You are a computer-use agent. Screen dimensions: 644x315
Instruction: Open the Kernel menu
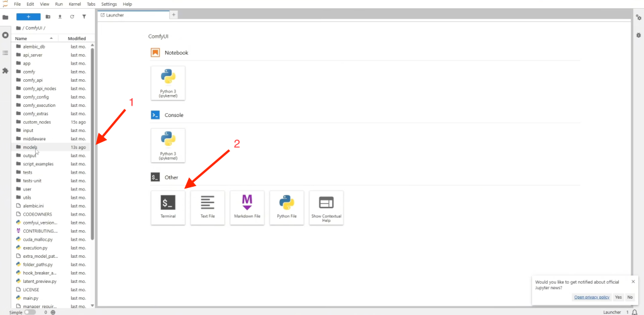tap(75, 4)
